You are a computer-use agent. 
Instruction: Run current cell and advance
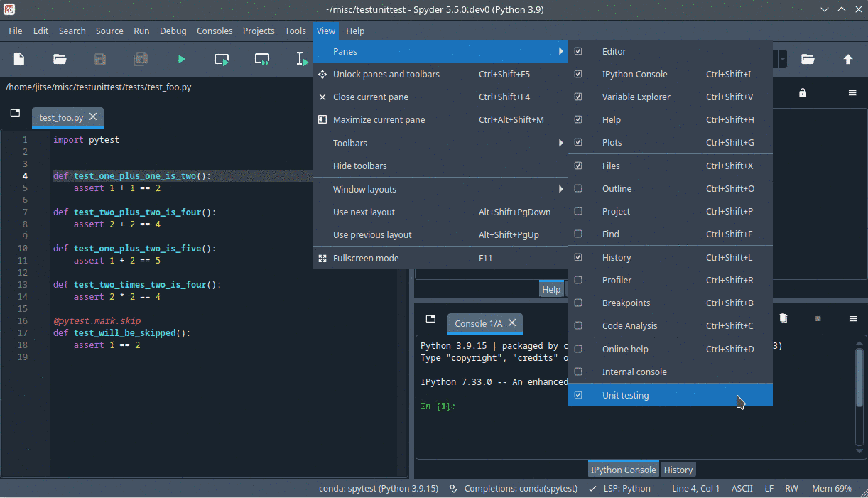pyautogui.click(x=261, y=60)
